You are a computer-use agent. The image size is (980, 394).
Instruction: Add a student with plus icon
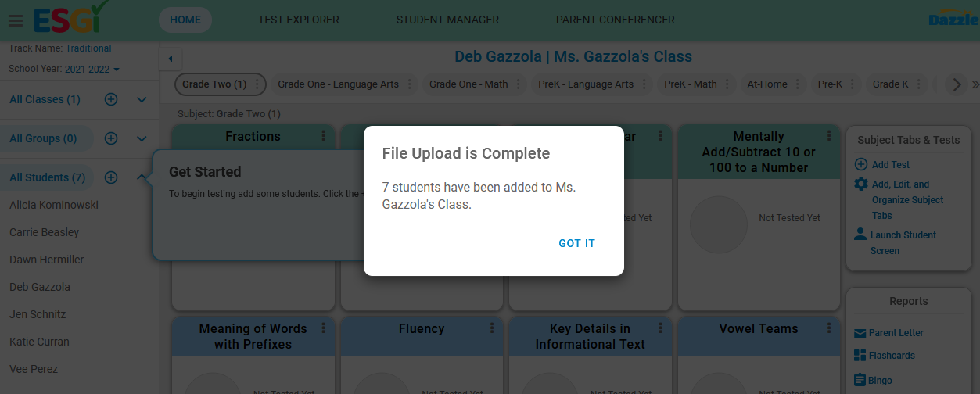(111, 177)
